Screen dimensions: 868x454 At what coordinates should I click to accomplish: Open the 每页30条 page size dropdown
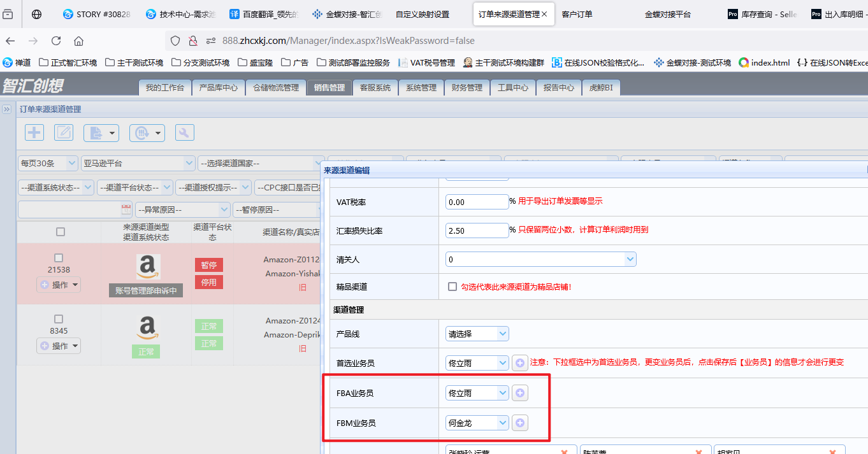48,164
